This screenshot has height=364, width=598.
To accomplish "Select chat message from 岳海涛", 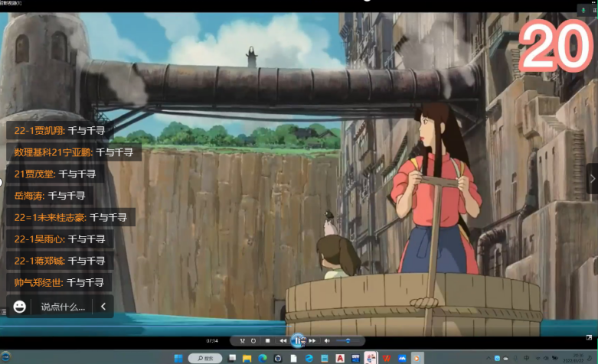I will click(50, 196).
